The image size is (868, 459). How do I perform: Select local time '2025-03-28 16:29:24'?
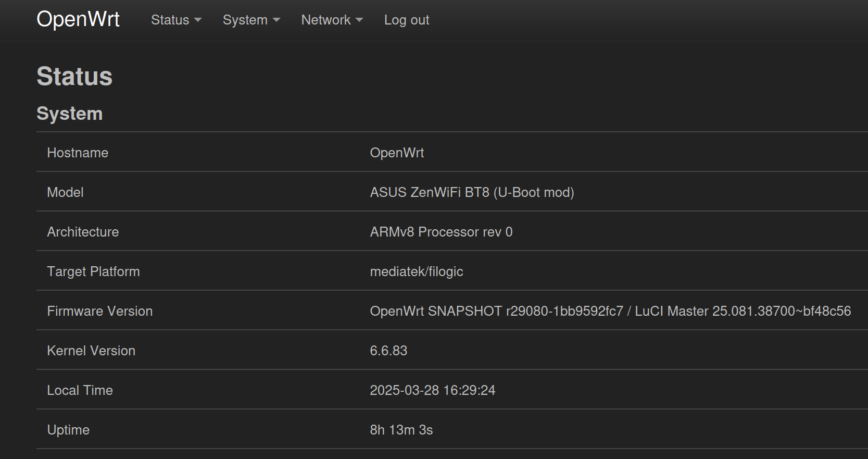point(432,390)
